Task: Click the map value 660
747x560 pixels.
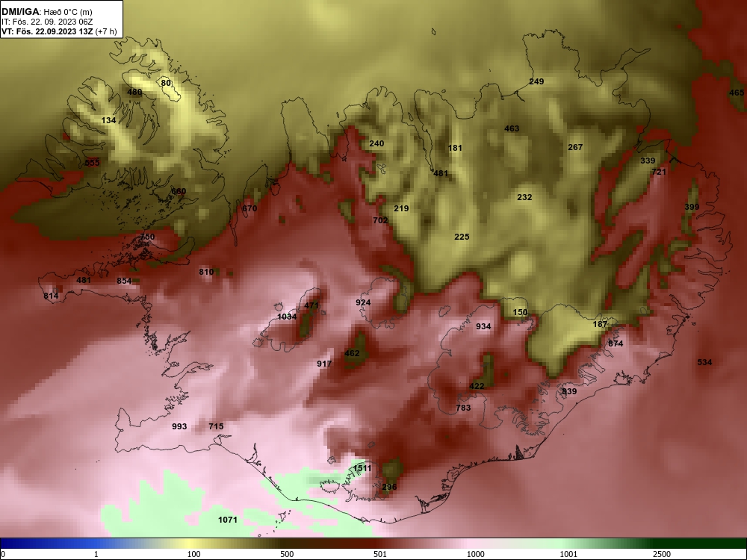Action: tap(179, 191)
